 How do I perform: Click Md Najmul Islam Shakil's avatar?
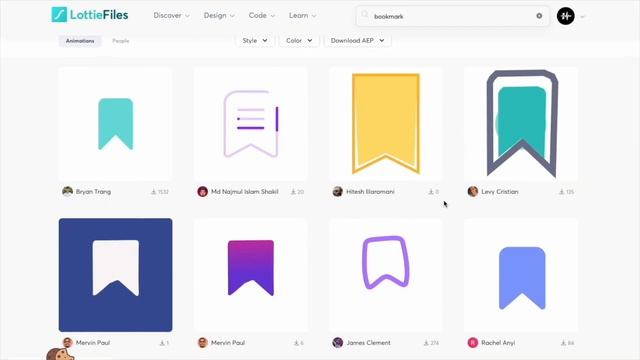(202, 191)
